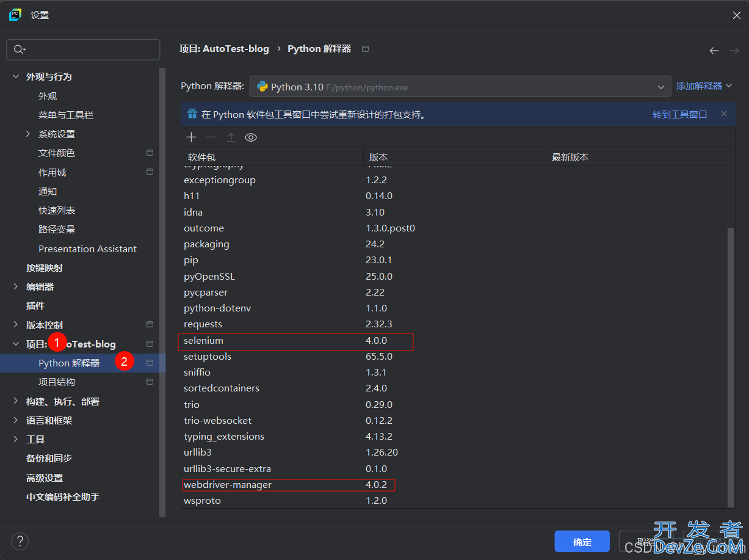The width and height of the screenshot is (749, 560).
Task: Click the help question mark icon
Action: (x=20, y=540)
